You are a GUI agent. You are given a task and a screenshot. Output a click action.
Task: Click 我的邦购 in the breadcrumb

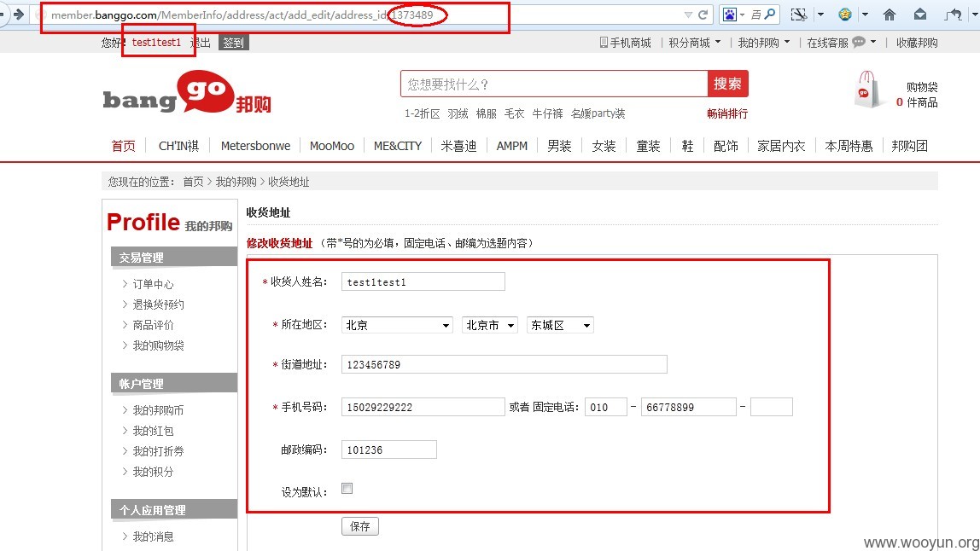236,182
